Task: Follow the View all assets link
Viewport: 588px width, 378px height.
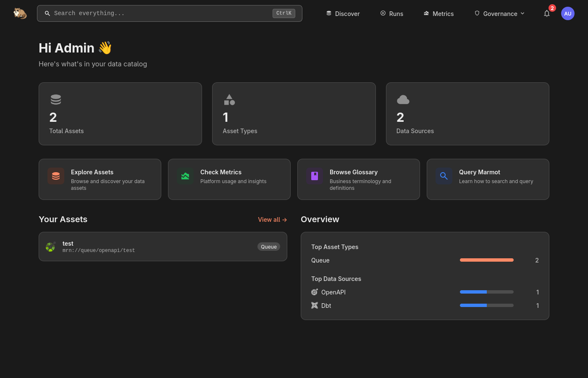Action: 272,220
